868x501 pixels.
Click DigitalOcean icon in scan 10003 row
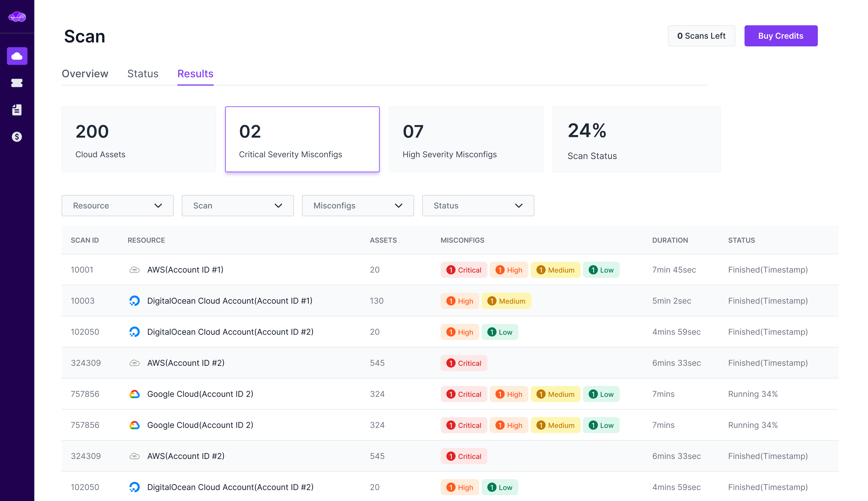pyautogui.click(x=134, y=301)
